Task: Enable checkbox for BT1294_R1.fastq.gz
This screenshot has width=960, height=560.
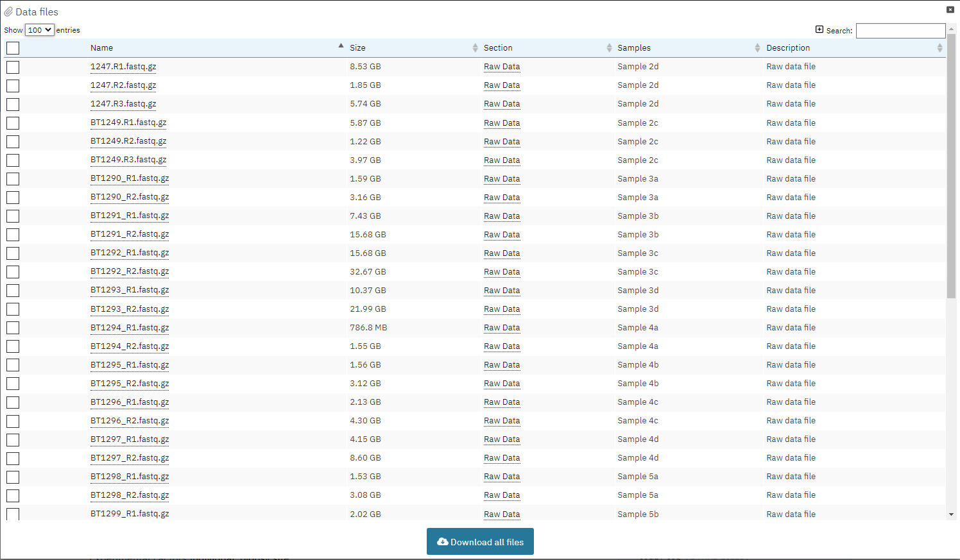Action: pyautogui.click(x=13, y=328)
